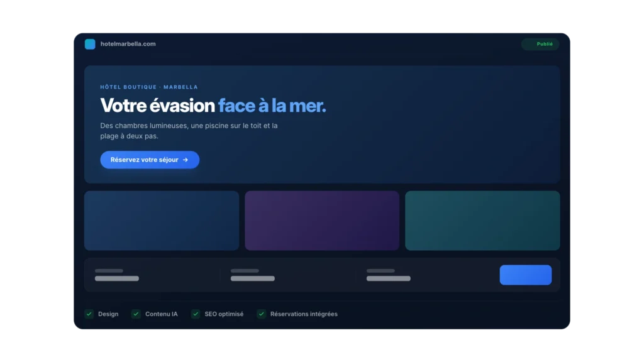Select the dark blue image card
This screenshot has height=362, width=644.
(162, 221)
